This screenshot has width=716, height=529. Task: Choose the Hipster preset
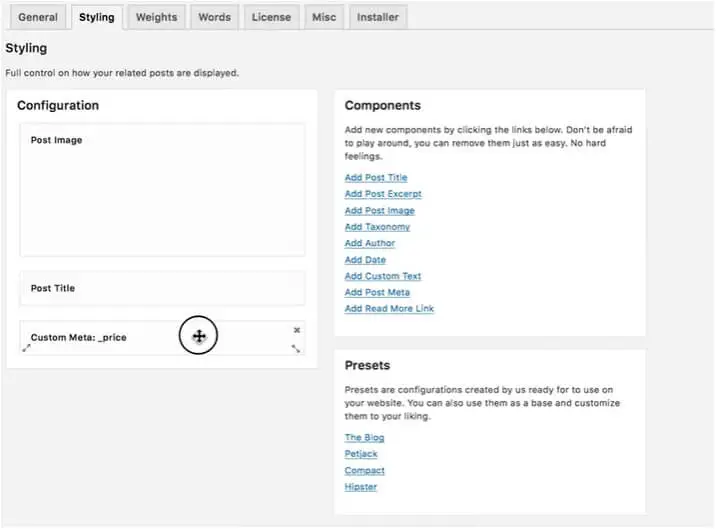[x=361, y=487]
